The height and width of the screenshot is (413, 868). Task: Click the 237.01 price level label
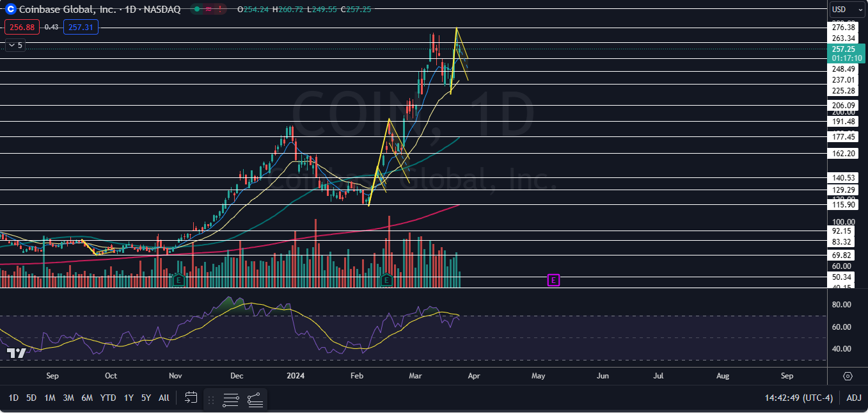pos(844,80)
